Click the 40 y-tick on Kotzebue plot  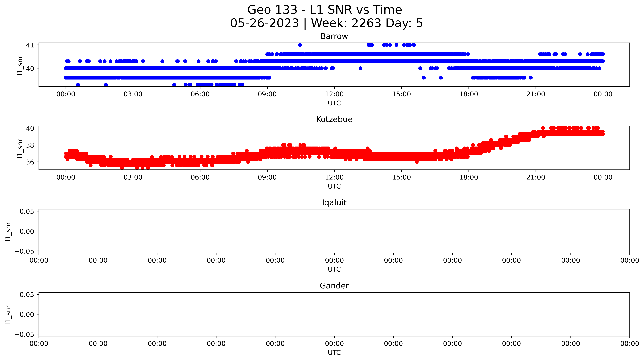(30, 128)
